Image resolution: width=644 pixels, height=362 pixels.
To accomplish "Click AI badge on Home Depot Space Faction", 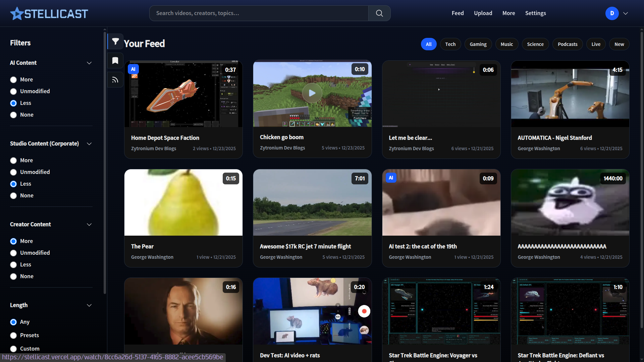I will [x=133, y=69].
